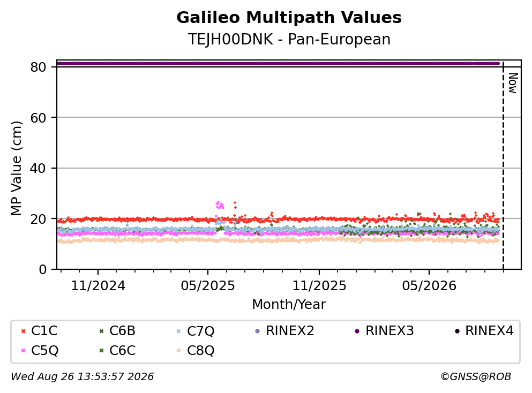This screenshot has height=393, width=532.
Task: Click the magenta C5Q spike near 05/2025
Action: (x=220, y=205)
